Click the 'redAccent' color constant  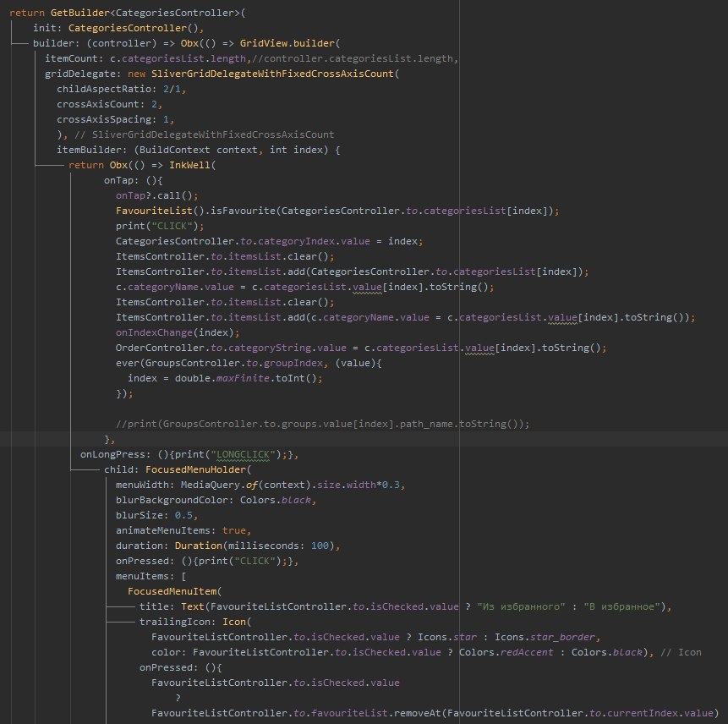coord(527,652)
